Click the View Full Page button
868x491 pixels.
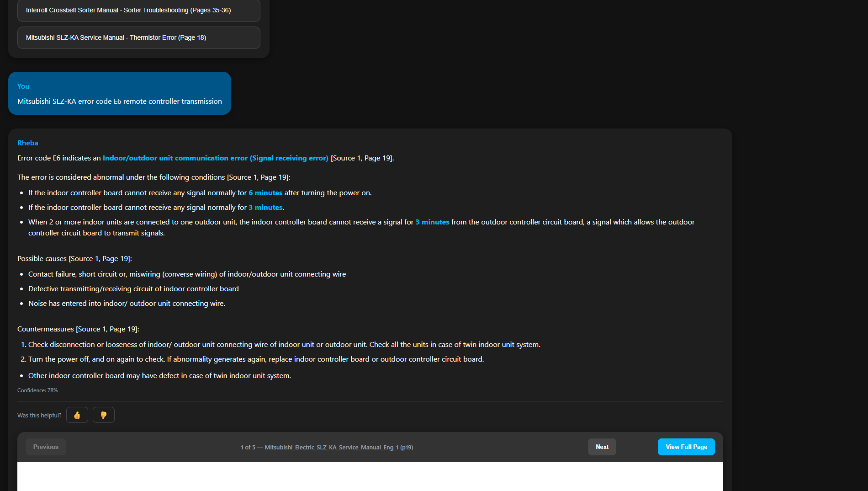click(686, 447)
